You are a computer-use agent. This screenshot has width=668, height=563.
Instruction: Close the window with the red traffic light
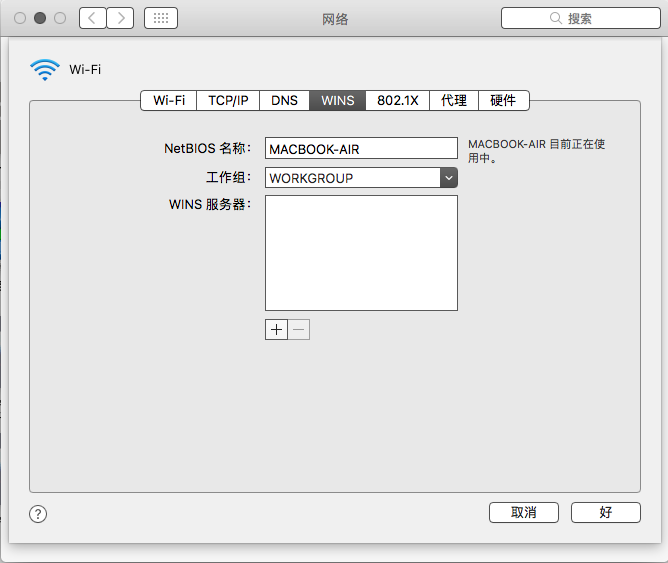[20, 18]
